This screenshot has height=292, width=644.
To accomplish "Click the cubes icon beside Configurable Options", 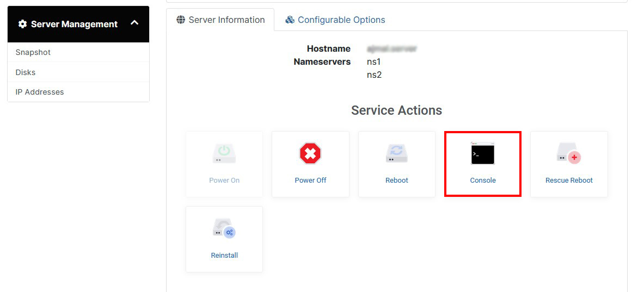I will pyautogui.click(x=290, y=20).
